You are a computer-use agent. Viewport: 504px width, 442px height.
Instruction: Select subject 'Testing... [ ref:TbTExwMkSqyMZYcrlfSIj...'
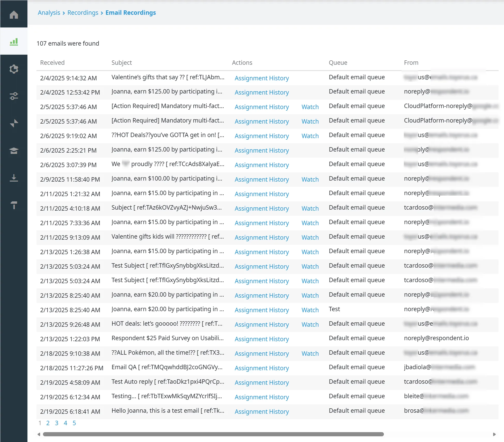(x=167, y=396)
